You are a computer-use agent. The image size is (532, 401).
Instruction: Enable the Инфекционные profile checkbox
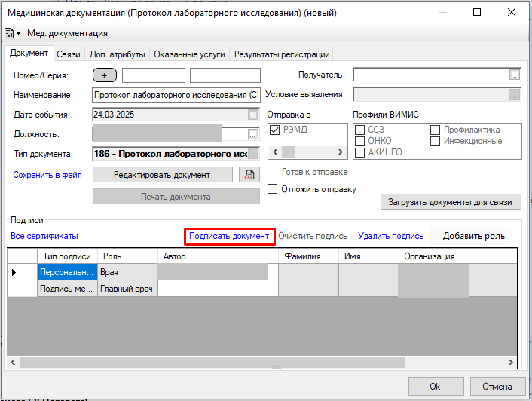[x=435, y=141]
